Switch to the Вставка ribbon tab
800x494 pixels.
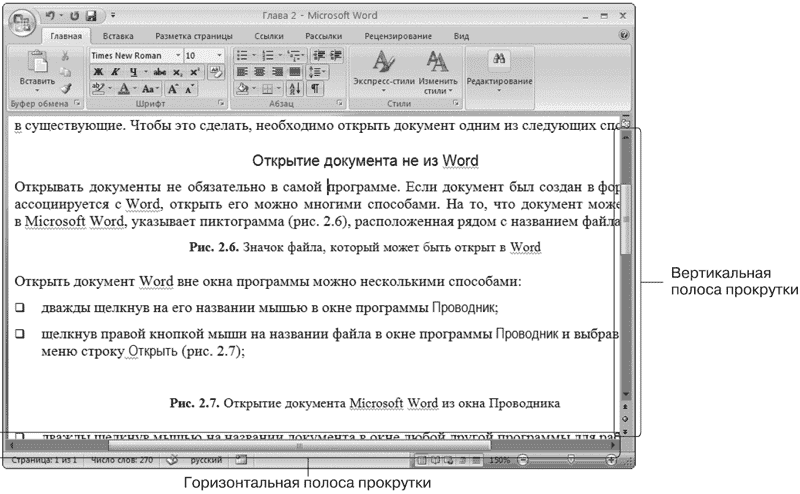click(x=118, y=36)
